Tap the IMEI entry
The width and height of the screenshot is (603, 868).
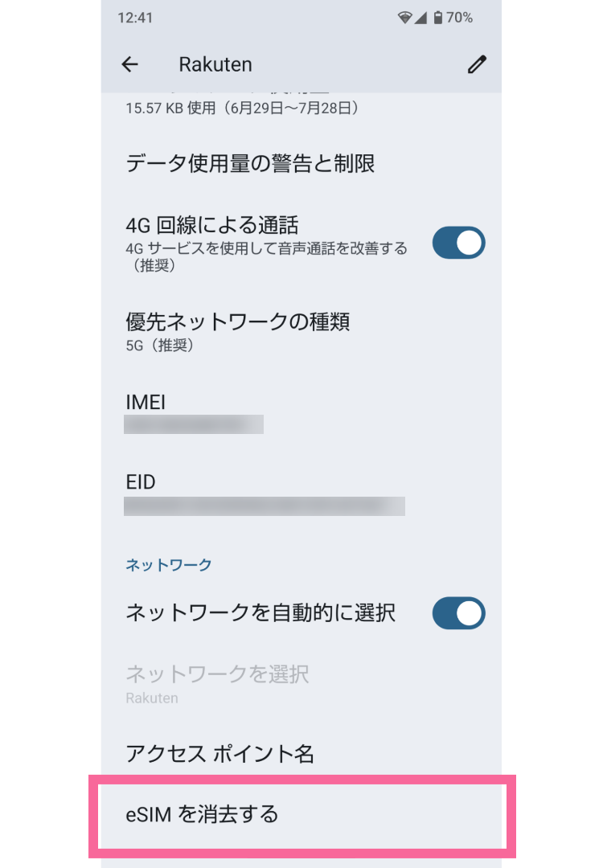point(193,412)
